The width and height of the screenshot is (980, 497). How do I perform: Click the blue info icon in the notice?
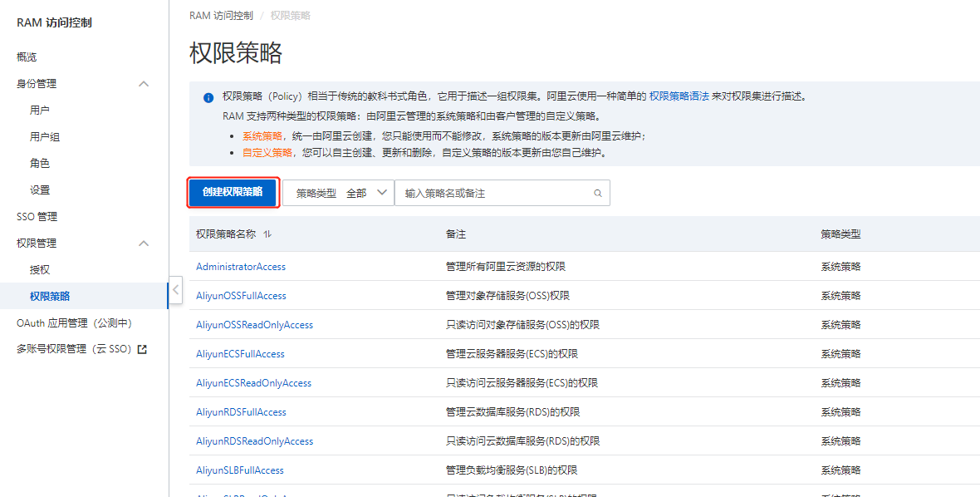click(x=208, y=97)
